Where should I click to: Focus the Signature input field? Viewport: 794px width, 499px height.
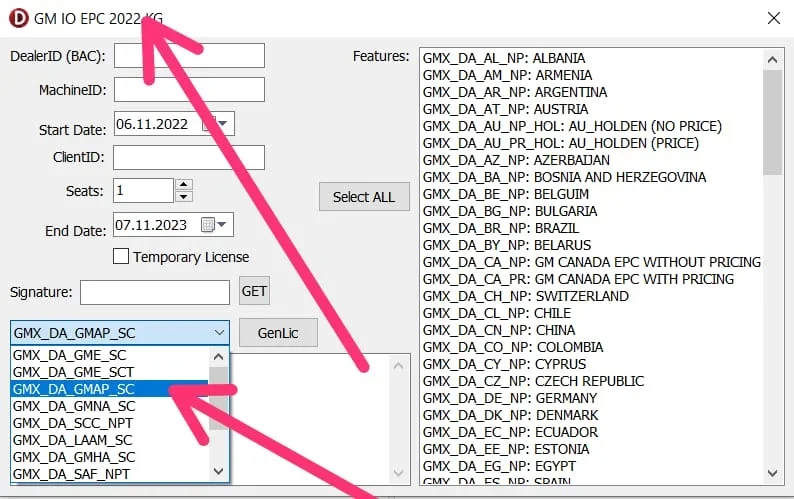click(x=155, y=293)
